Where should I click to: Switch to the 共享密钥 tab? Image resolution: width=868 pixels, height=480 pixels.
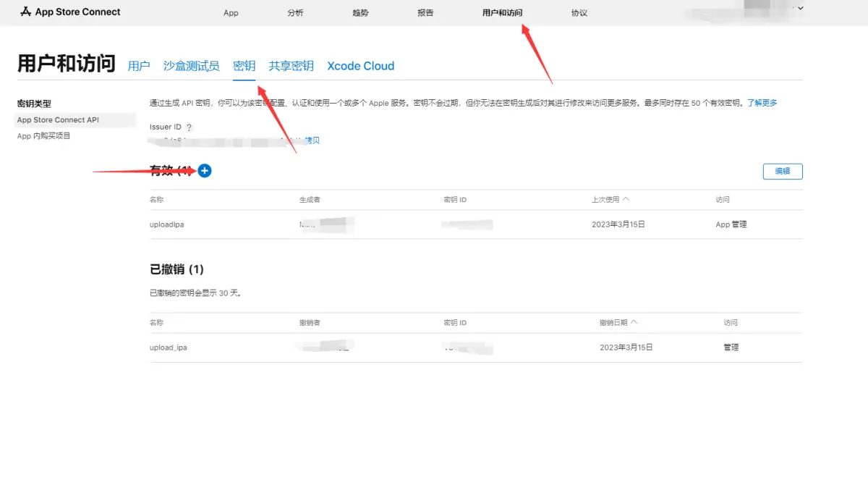pos(292,66)
